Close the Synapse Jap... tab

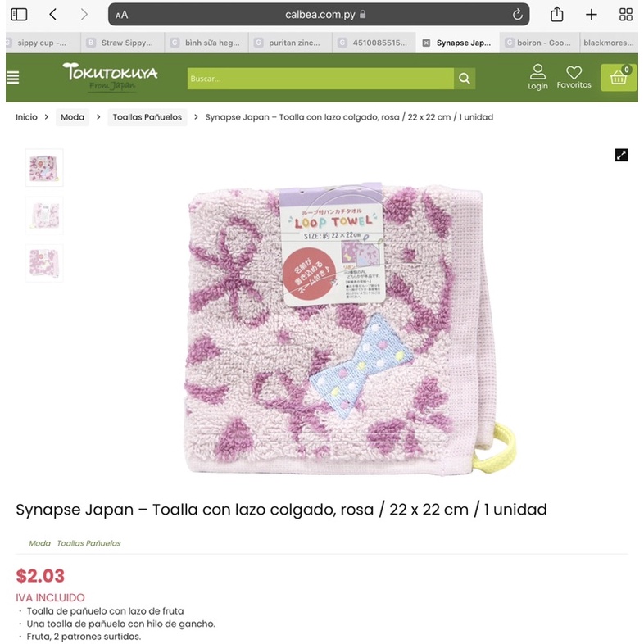click(x=426, y=43)
